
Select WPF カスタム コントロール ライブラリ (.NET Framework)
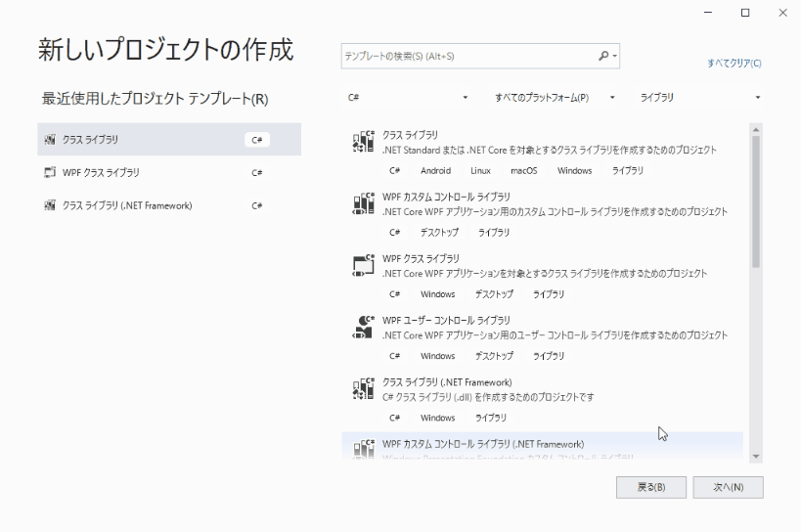[542, 446]
